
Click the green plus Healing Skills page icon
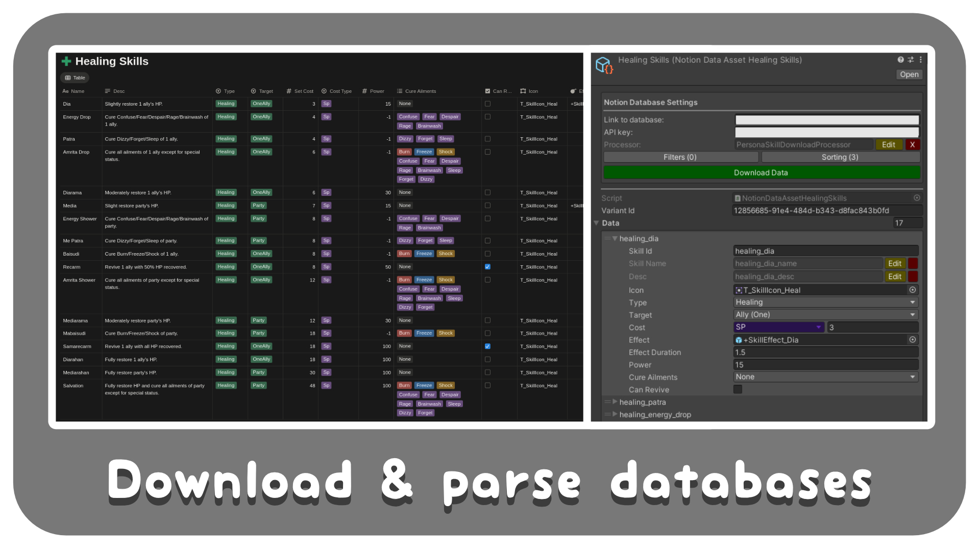[x=66, y=61]
